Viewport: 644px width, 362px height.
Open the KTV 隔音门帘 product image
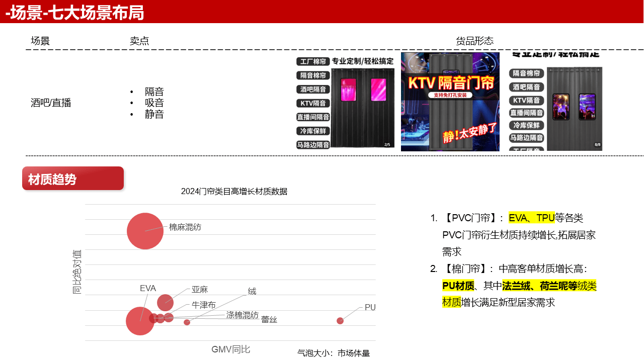[x=450, y=102]
